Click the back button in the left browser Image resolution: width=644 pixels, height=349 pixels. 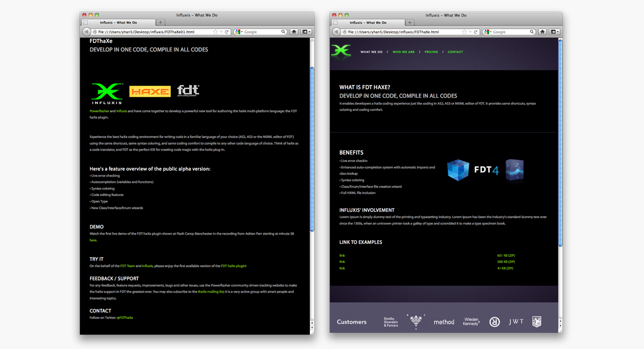87,32
